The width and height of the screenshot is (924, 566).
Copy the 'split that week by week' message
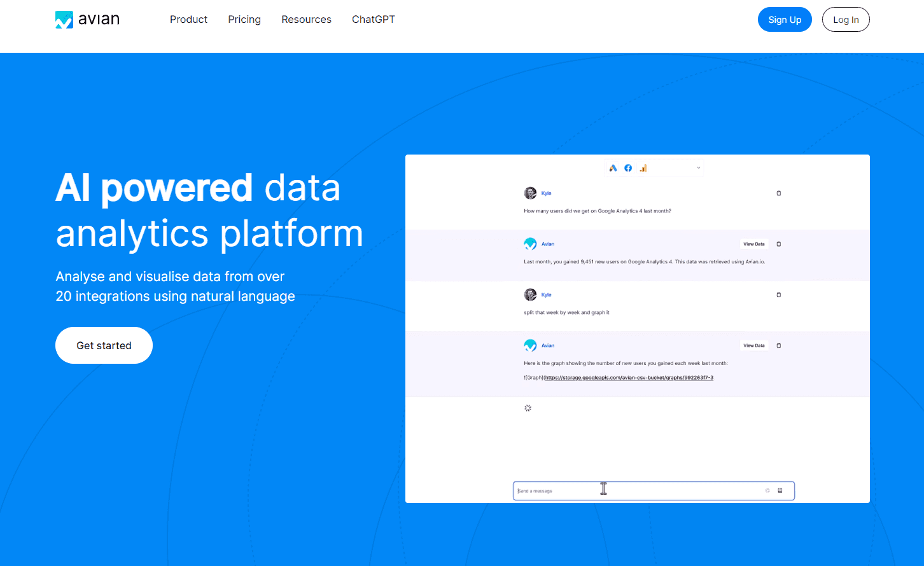(x=779, y=295)
